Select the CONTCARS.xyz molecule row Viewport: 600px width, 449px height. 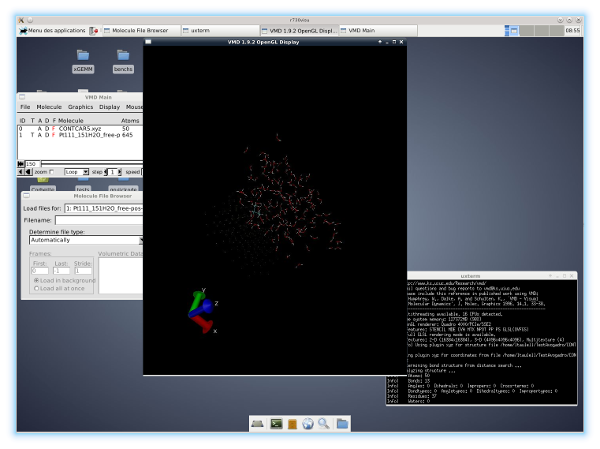click(x=80, y=129)
